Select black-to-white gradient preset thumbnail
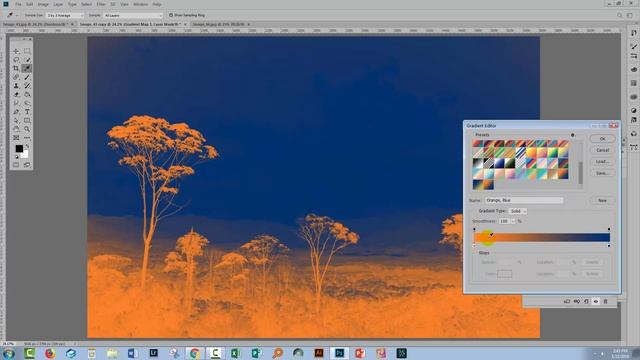The image size is (640, 360). 478,163
